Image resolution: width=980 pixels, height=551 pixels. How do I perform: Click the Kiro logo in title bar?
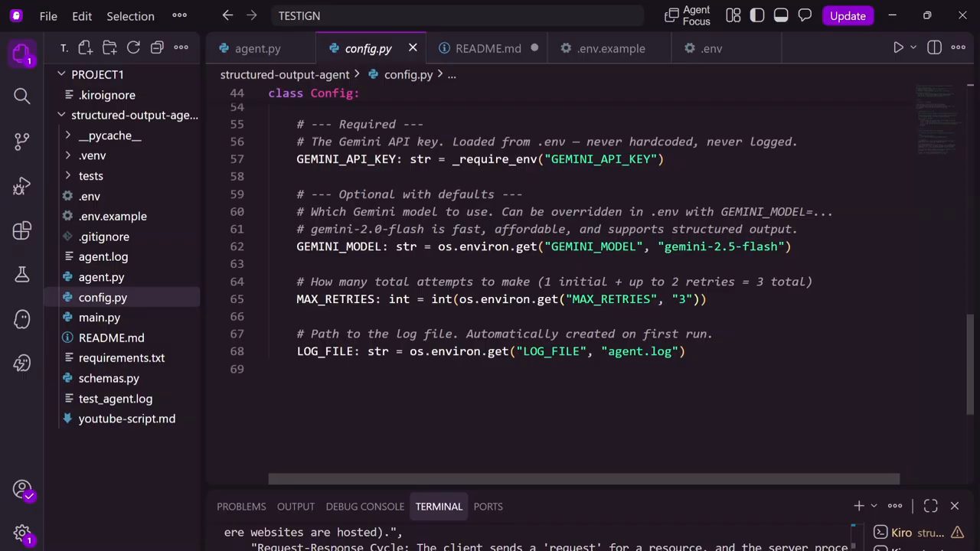coord(17,15)
